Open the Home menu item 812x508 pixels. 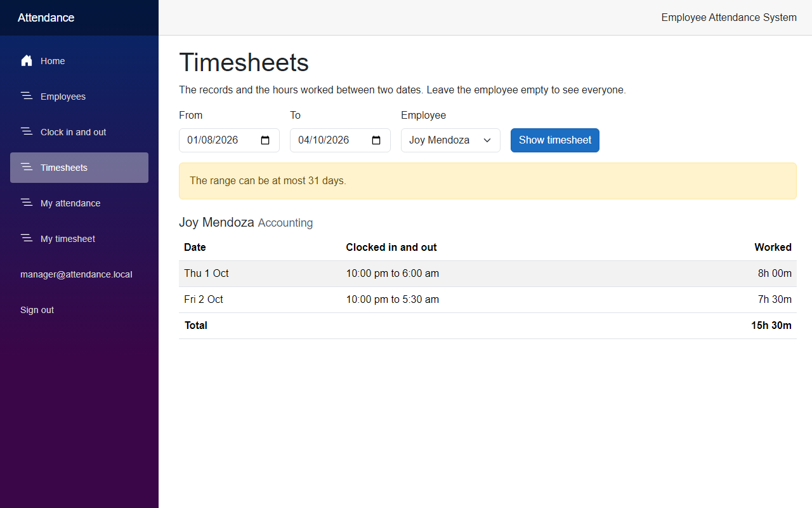tap(79, 61)
